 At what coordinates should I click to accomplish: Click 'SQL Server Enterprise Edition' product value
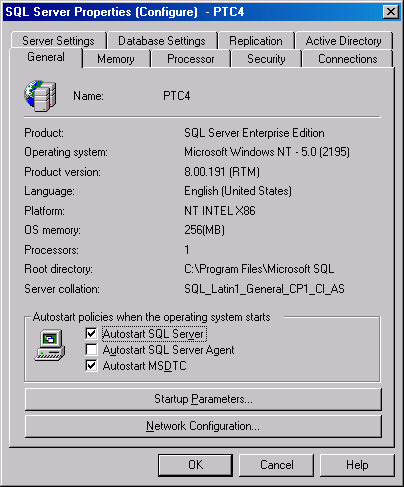coord(254,133)
